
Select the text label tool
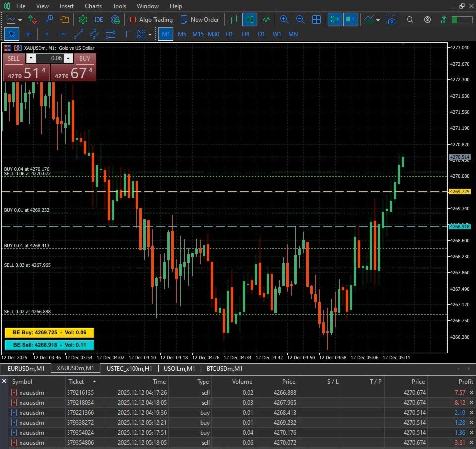(126, 34)
